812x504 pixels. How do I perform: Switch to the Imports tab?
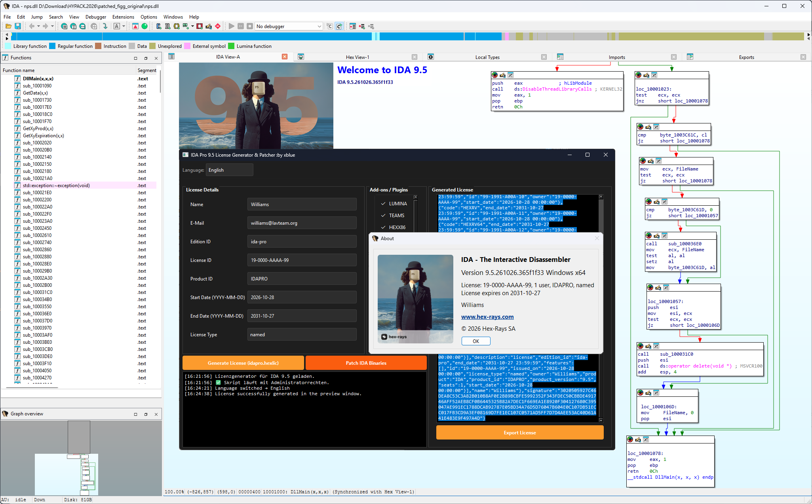(617, 57)
